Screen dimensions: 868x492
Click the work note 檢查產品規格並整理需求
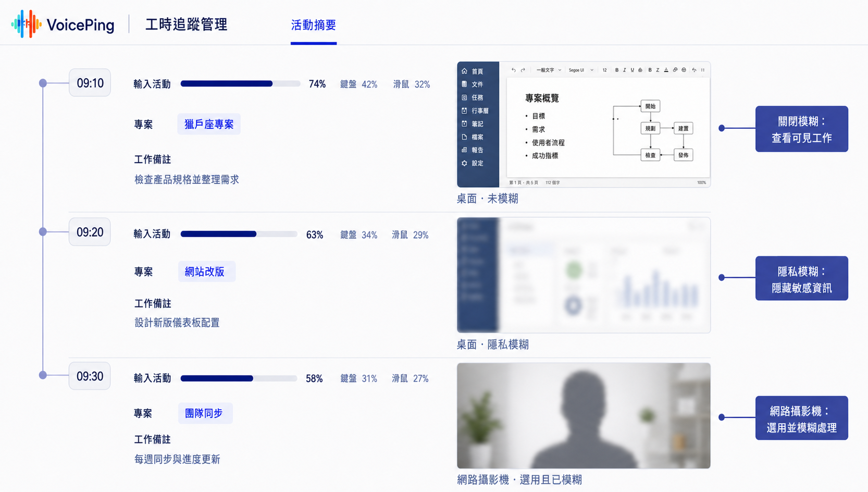187,180
